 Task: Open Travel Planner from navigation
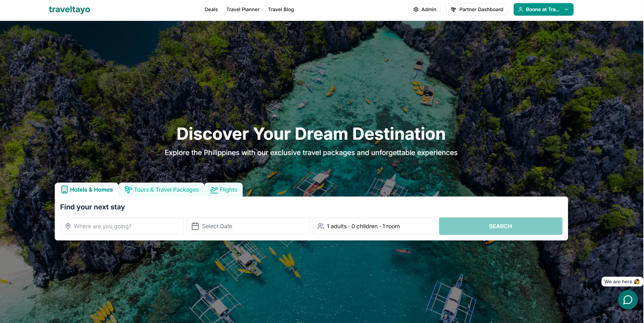coord(243,9)
